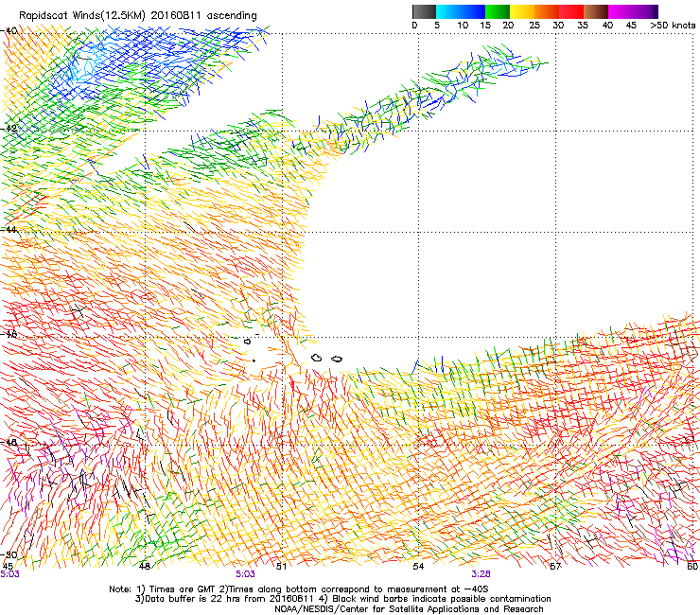Select the '35' legend tick label

click(583, 26)
